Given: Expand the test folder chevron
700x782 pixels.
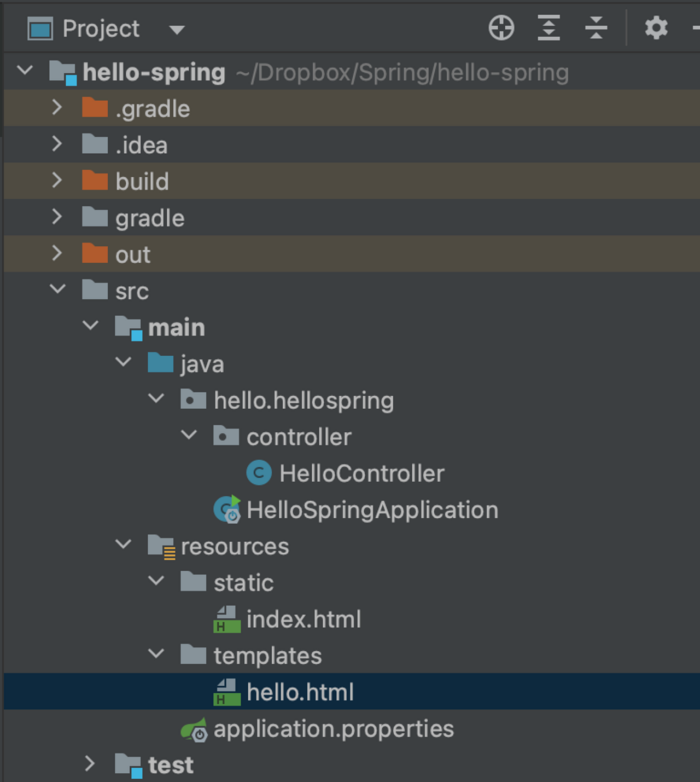Looking at the screenshot, I should tap(90, 763).
